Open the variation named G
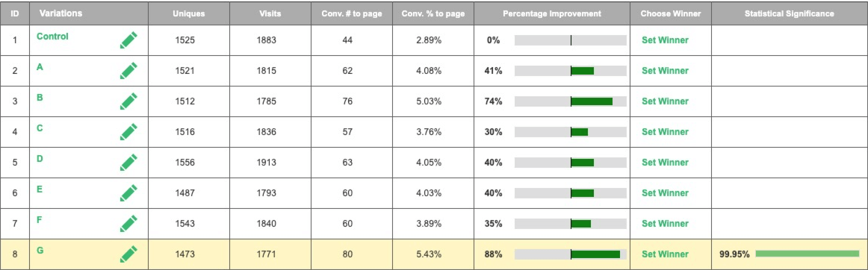The height and width of the screenshot is (270, 868). point(40,250)
